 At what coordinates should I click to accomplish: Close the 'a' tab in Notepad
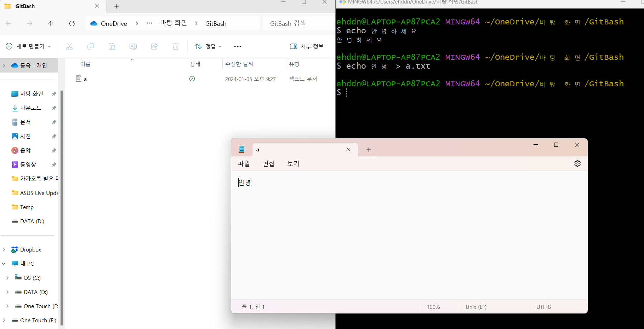(x=348, y=149)
